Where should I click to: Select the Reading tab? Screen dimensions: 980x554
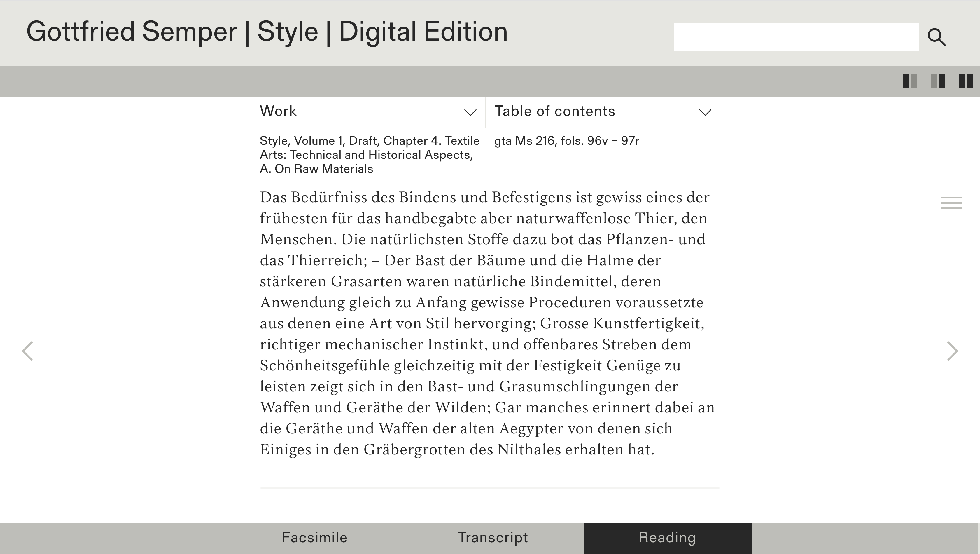tap(667, 538)
